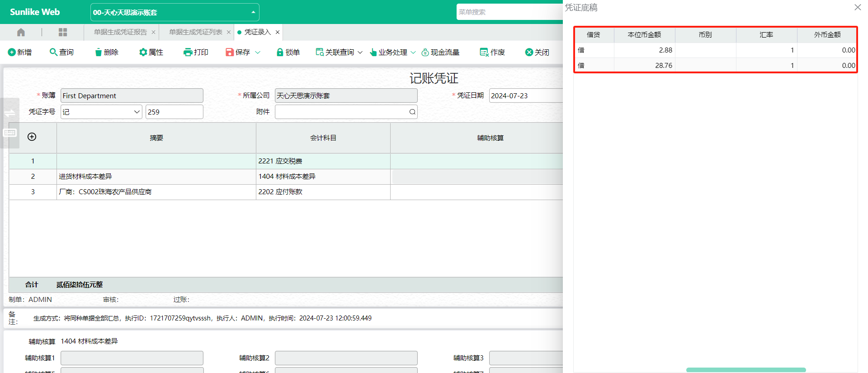Click the 保存 save button
The image size is (868, 373).
click(x=238, y=53)
